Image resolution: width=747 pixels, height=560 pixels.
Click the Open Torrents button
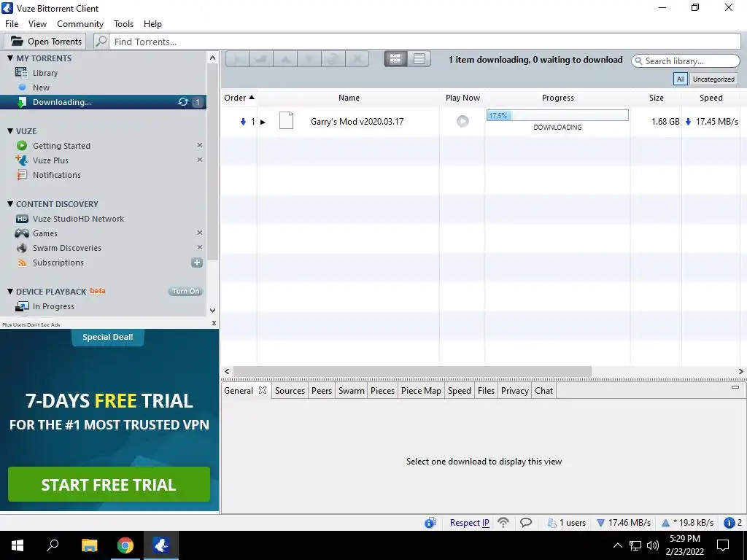coord(45,42)
